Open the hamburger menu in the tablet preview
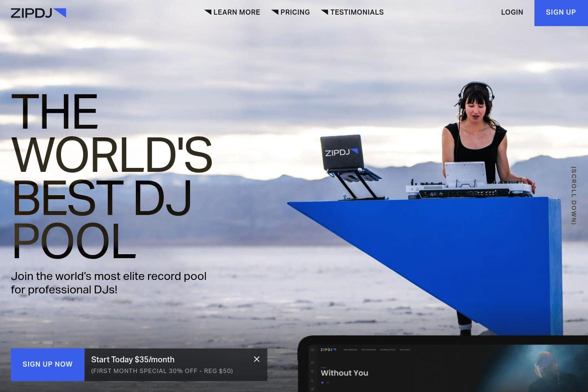This screenshot has width=588, height=392. tap(312, 350)
